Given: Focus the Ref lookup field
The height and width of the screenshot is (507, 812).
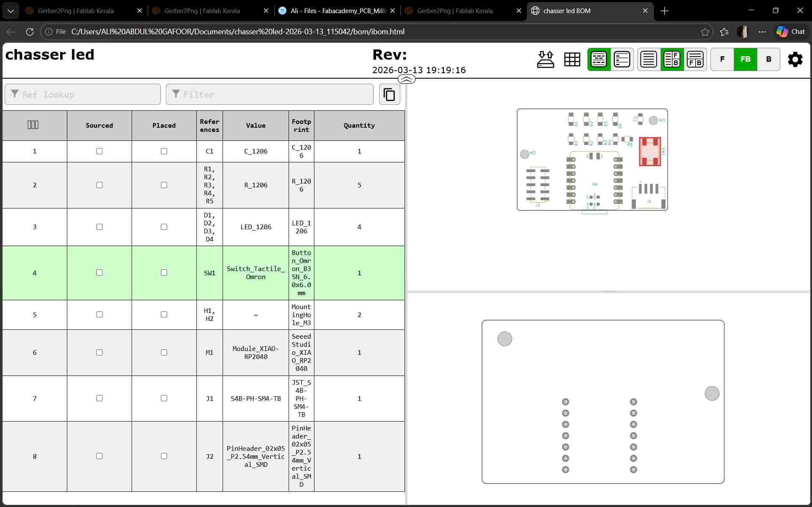Looking at the screenshot, I should [83, 94].
